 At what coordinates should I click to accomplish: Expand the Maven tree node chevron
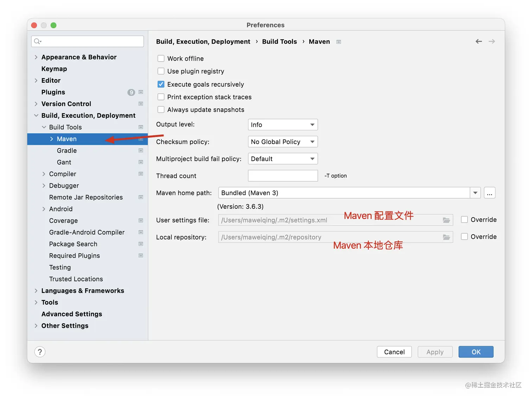pyautogui.click(x=52, y=139)
